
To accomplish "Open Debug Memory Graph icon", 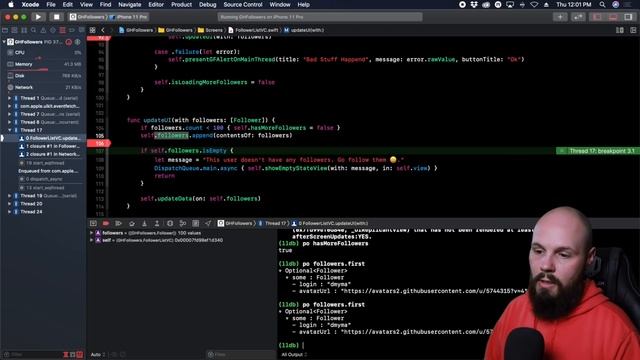I will 183,223.
